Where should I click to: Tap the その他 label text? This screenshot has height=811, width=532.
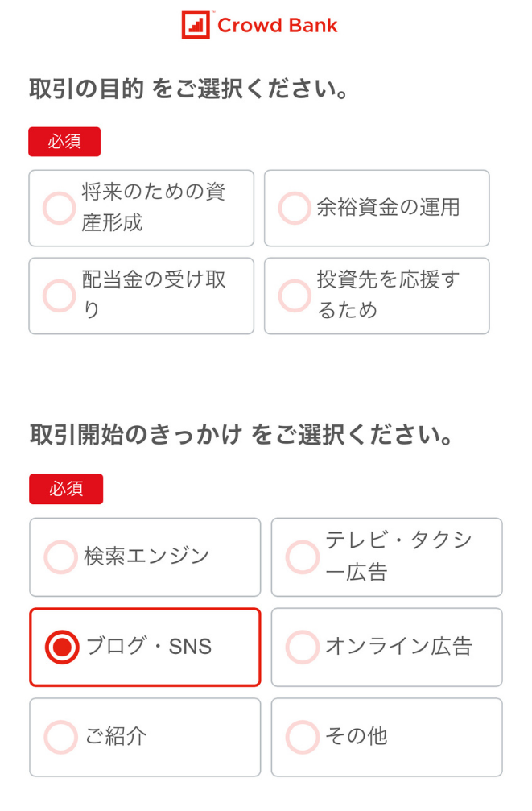[356, 737]
